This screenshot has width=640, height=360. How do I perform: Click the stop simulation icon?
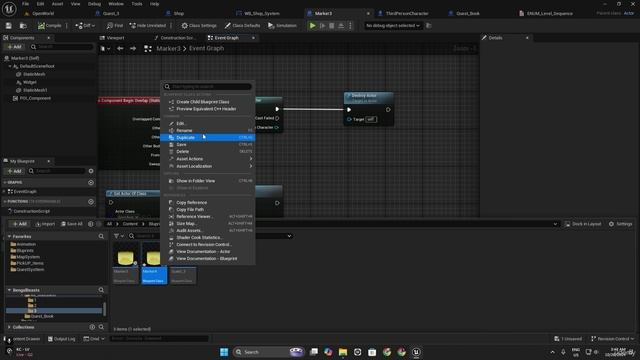tap(332, 25)
